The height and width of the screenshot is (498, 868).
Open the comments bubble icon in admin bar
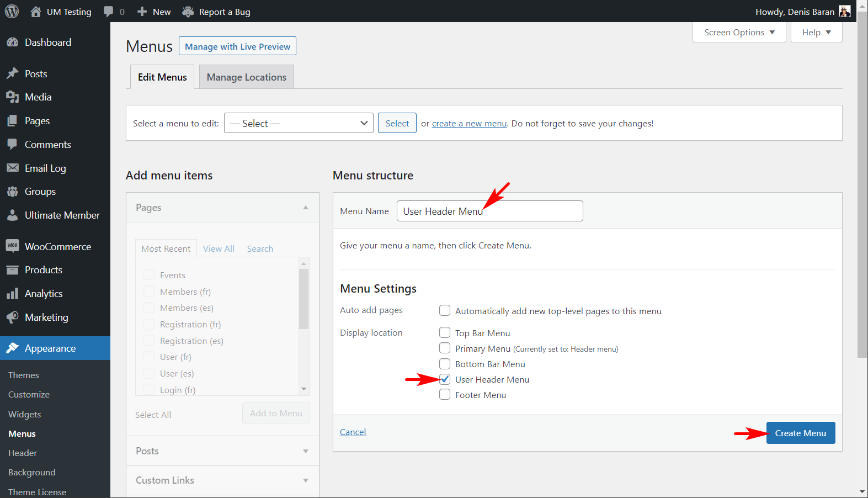(108, 12)
